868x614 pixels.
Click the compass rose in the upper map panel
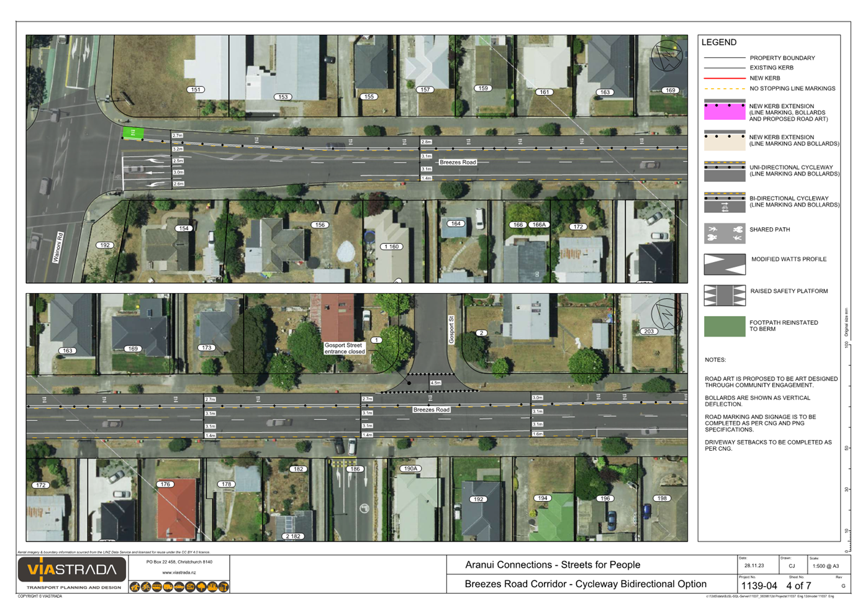pyautogui.click(x=667, y=55)
